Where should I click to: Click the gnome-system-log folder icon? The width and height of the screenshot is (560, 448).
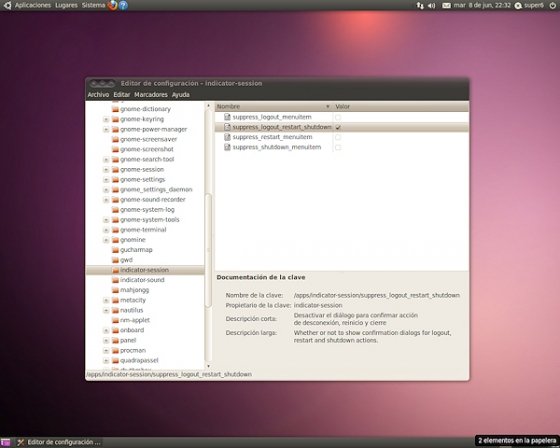[x=115, y=210]
